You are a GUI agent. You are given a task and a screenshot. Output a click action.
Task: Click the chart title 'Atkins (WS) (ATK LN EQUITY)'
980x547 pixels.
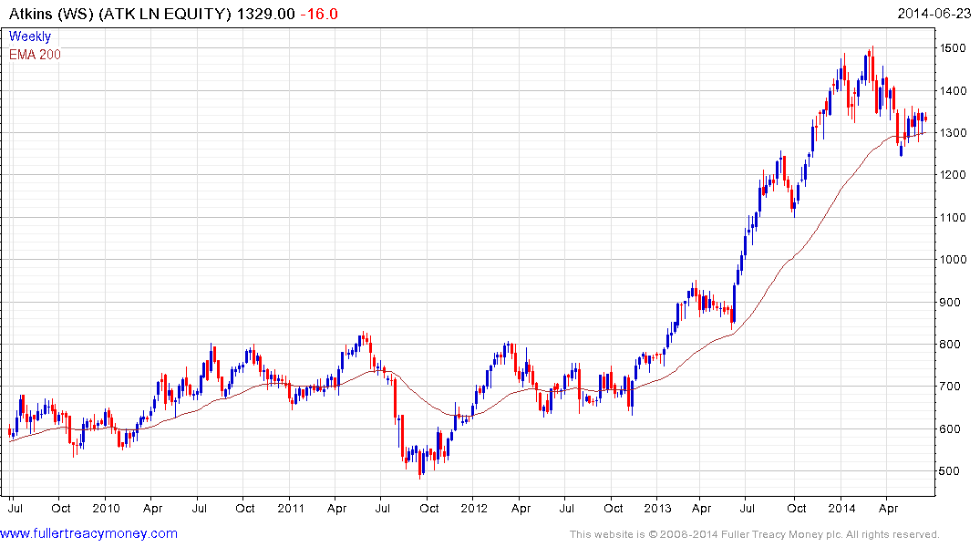pos(120,14)
